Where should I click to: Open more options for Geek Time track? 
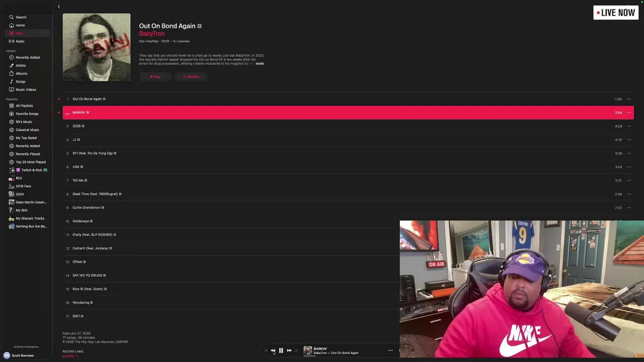629,194
